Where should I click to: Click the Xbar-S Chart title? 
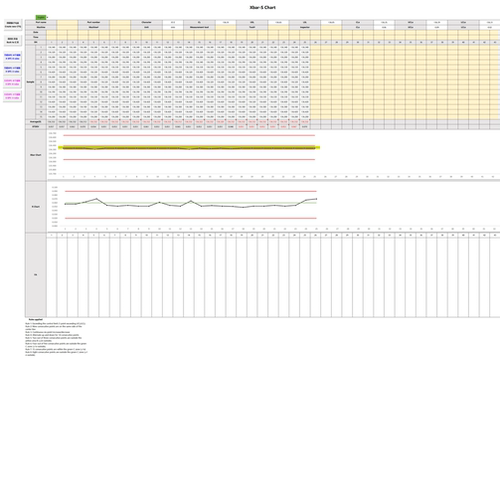[x=263, y=7]
